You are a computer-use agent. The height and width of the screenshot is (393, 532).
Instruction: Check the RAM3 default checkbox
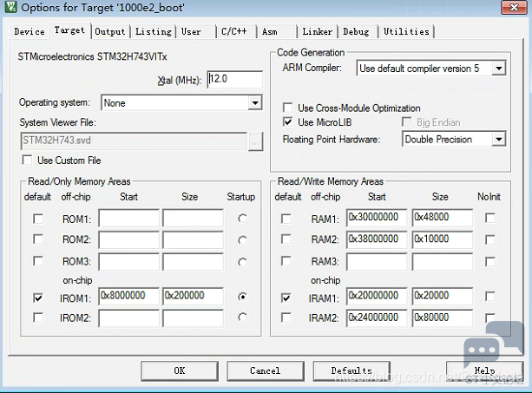coord(286,261)
